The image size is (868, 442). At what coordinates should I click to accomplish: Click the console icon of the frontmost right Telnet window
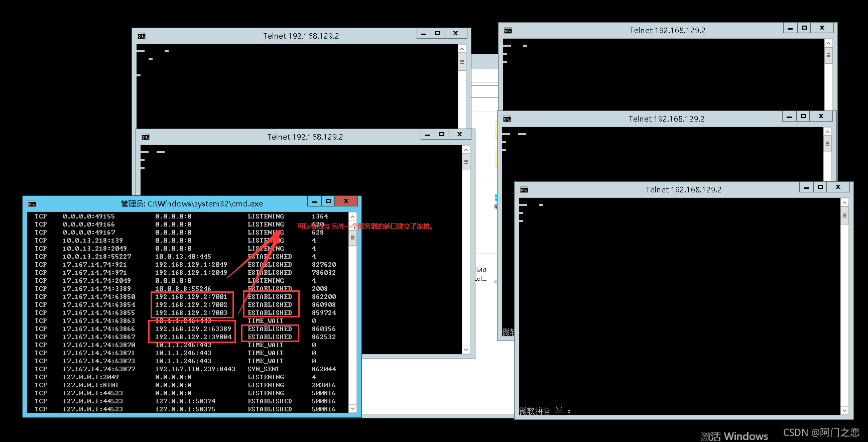click(x=524, y=190)
